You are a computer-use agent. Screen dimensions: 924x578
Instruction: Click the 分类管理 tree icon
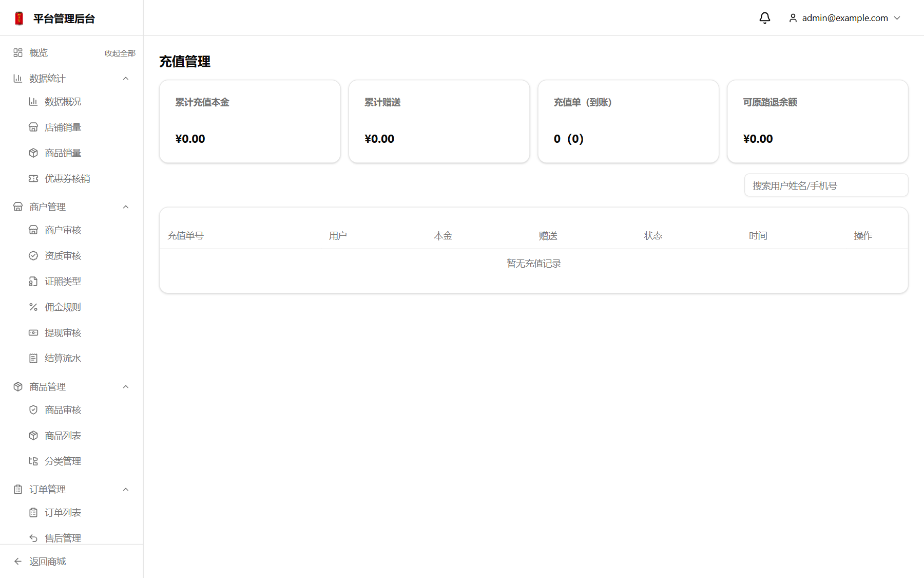33,461
